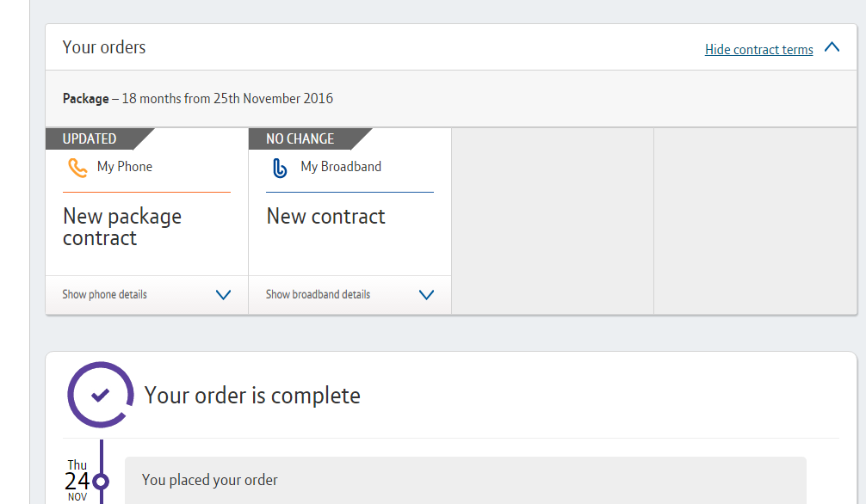This screenshot has height=504, width=866.
Task: Click Show broadband details text
Action: [x=318, y=295]
